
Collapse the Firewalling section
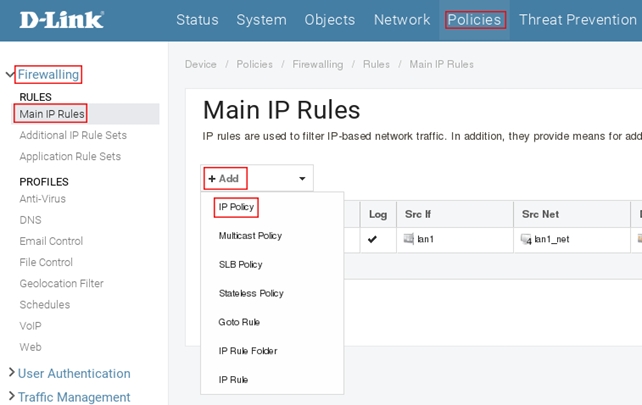click(11, 74)
